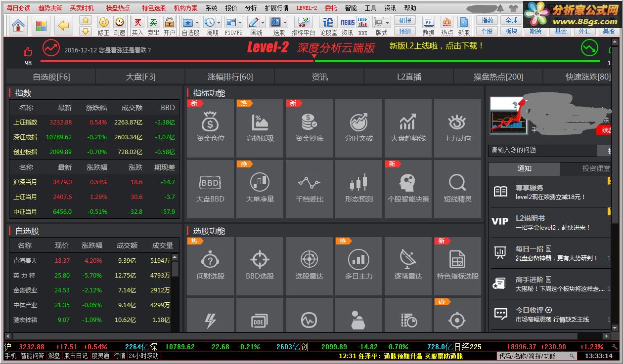Open the 资金仓位 indicator tile
This screenshot has height=364, width=623.
[x=211, y=128]
